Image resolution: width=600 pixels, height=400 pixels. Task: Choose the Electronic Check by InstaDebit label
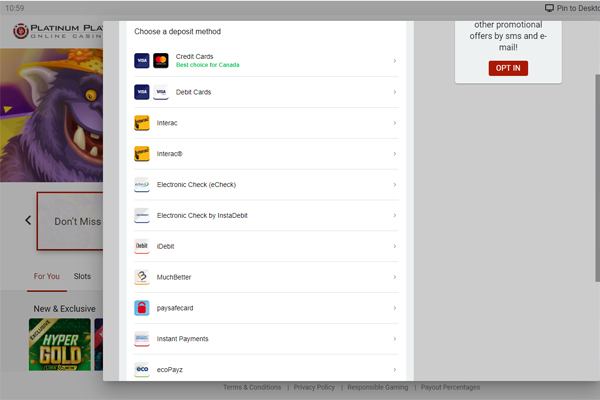202,216
